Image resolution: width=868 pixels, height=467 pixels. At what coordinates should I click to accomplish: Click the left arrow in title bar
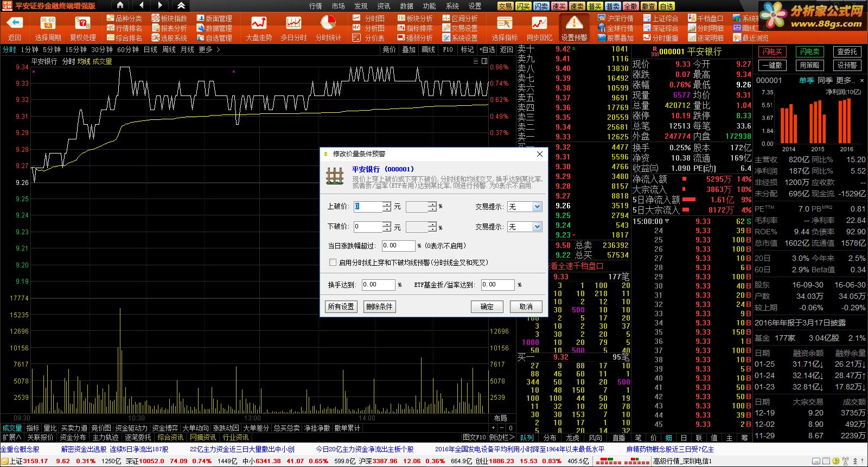141,5
